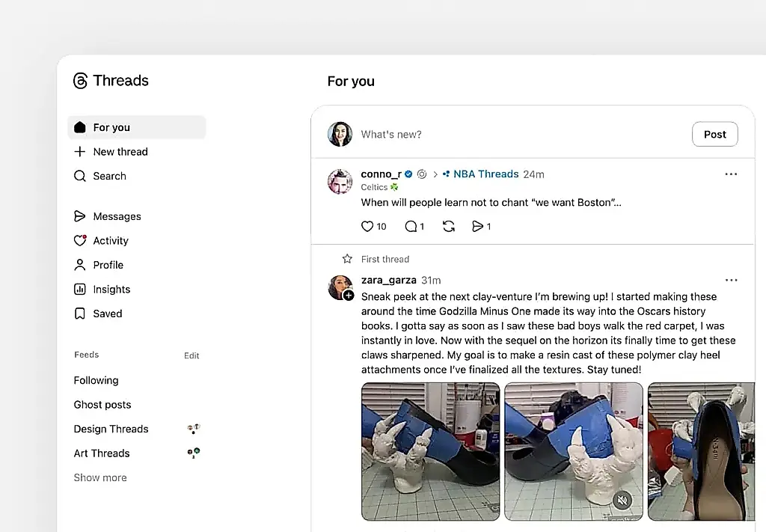766x532 pixels.
Task: Open the first claw heel photo
Action: pyautogui.click(x=430, y=451)
